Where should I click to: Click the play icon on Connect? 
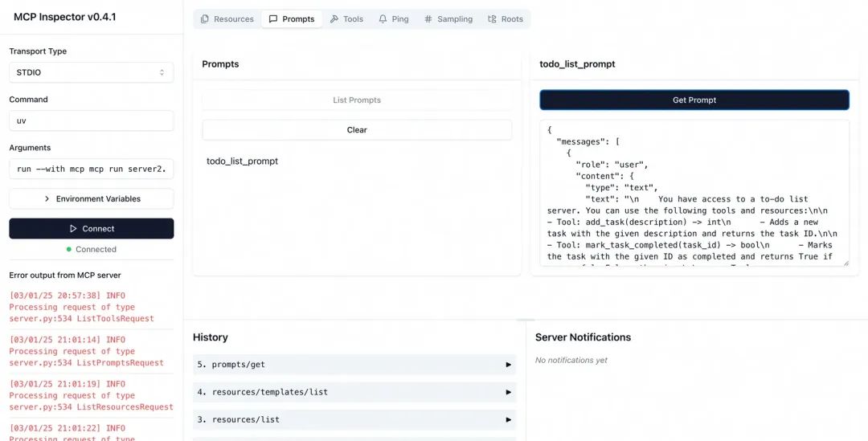tap(74, 229)
